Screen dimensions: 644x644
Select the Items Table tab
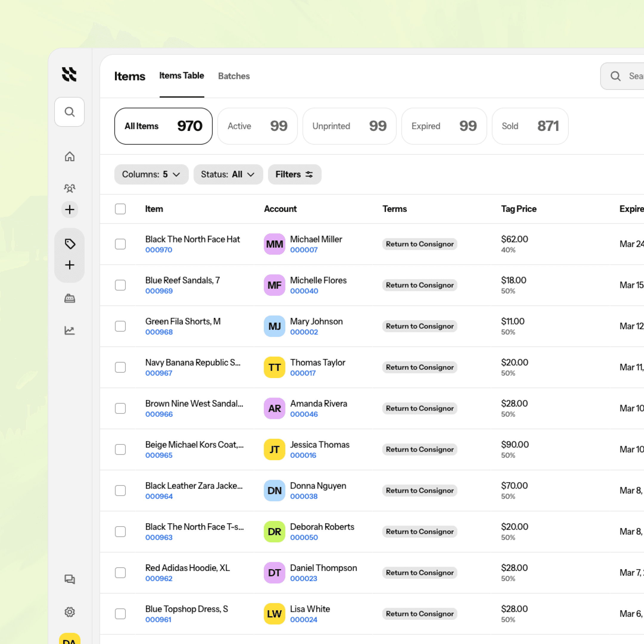182,76
